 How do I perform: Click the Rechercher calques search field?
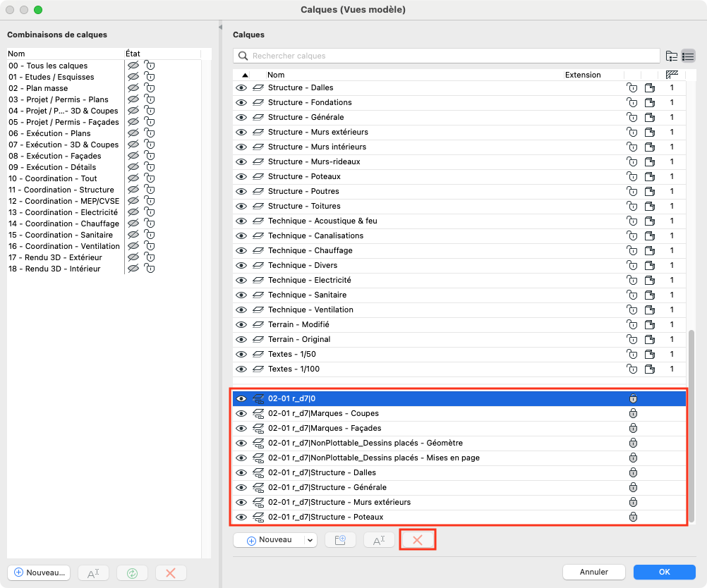tap(447, 56)
